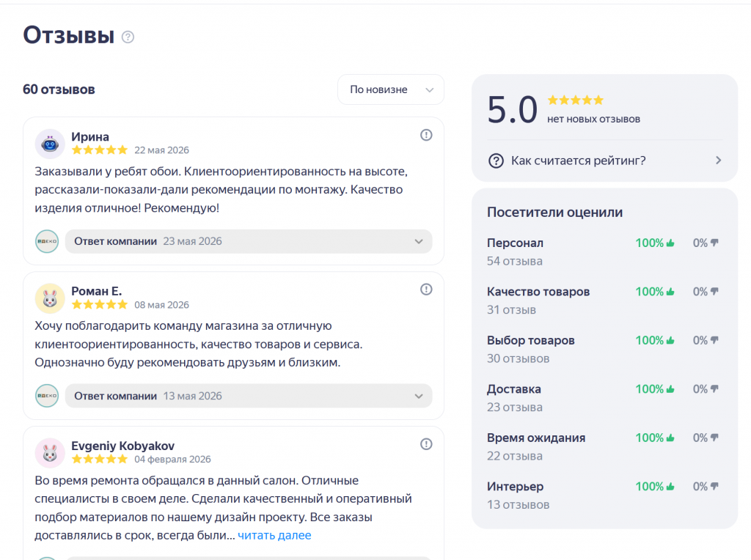Open Как считается рейтинг? explanation
Screen dimensions: 751x560
(604, 161)
